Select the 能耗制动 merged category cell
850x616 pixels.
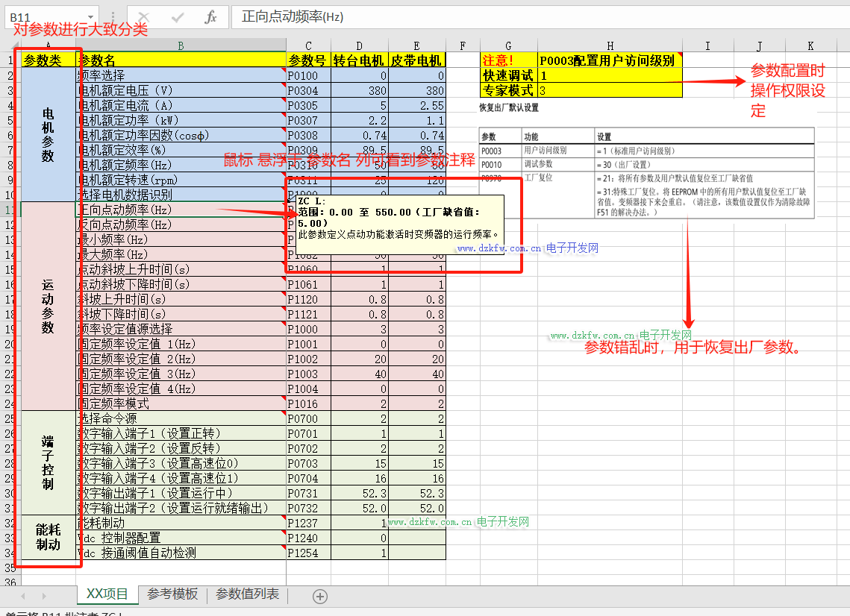49,537
